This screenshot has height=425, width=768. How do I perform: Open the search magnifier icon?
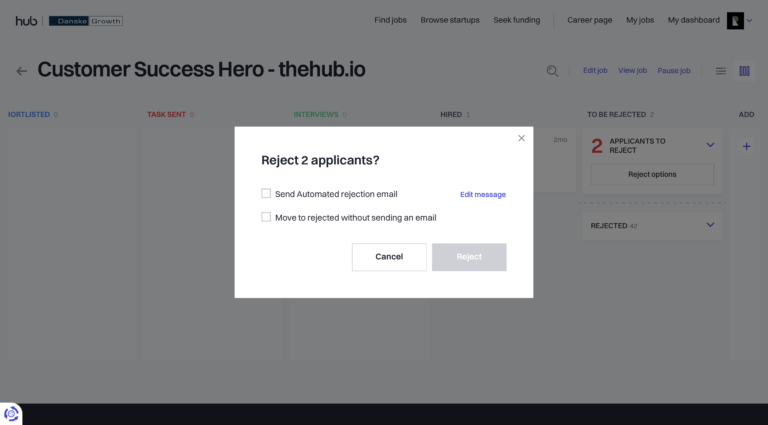pos(552,71)
